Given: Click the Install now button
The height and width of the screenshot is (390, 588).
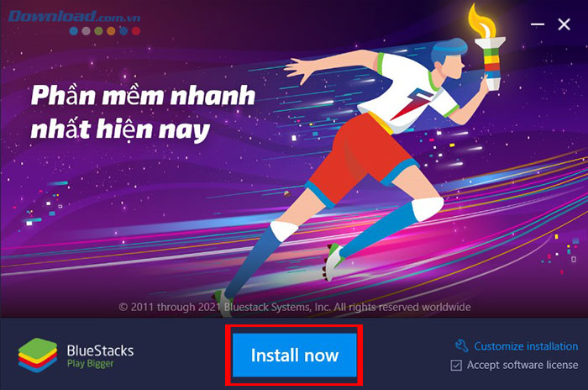Looking at the screenshot, I should point(294,355).
